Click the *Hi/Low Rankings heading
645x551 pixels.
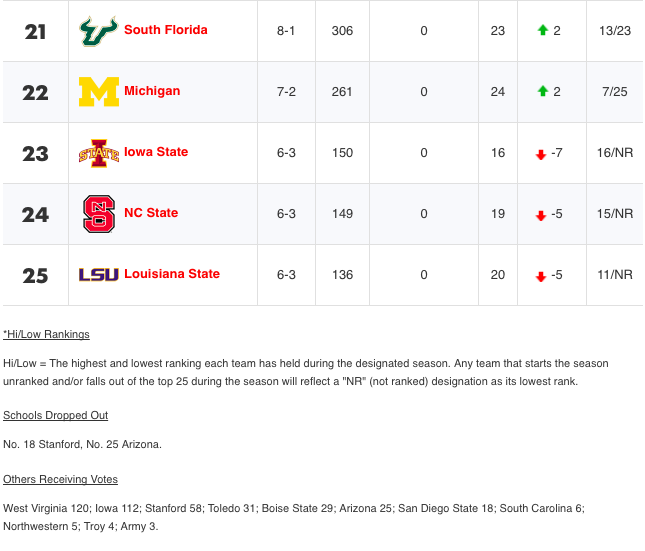click(x=46, y=334)
